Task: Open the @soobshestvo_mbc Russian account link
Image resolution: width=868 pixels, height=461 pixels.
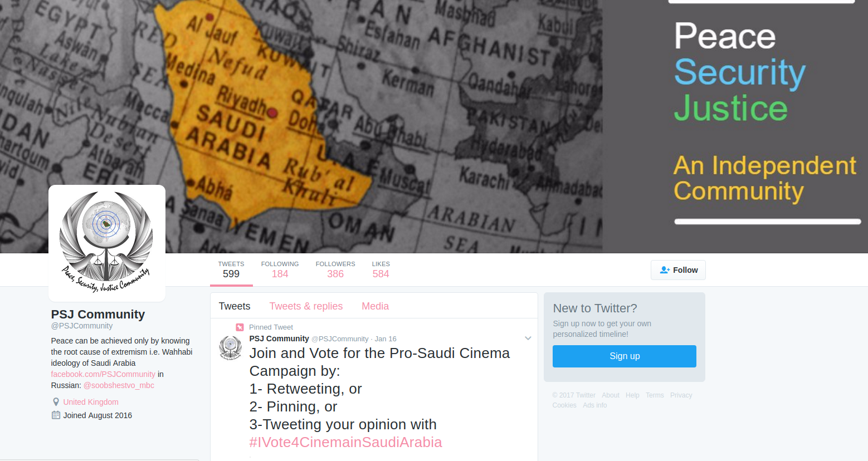Action: pos(119,385)
